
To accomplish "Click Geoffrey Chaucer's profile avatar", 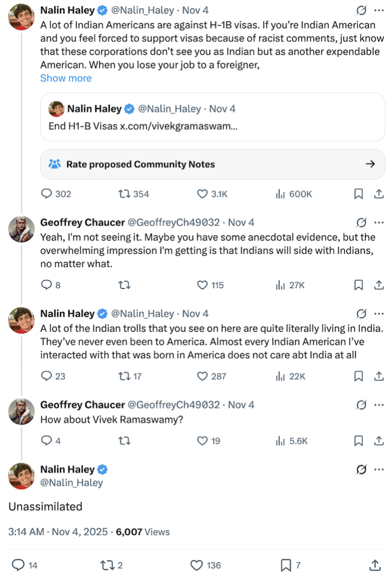I will click(22, 228).
